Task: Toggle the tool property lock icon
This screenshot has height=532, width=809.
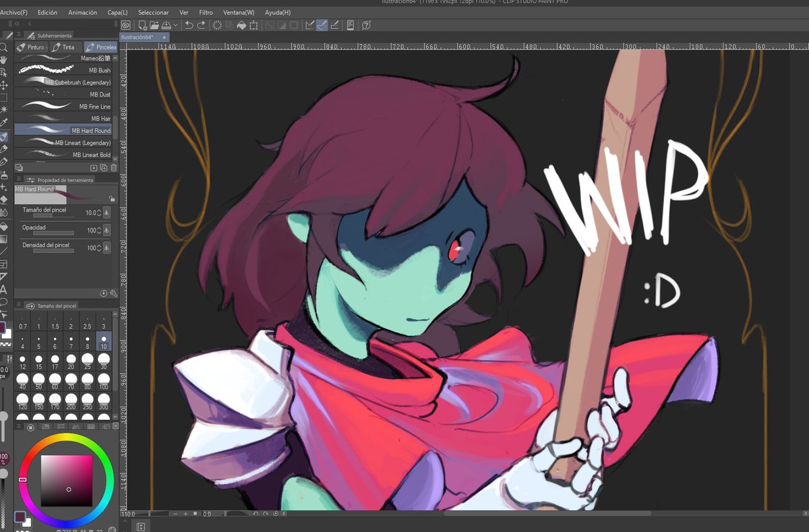Action: [112, 199]
